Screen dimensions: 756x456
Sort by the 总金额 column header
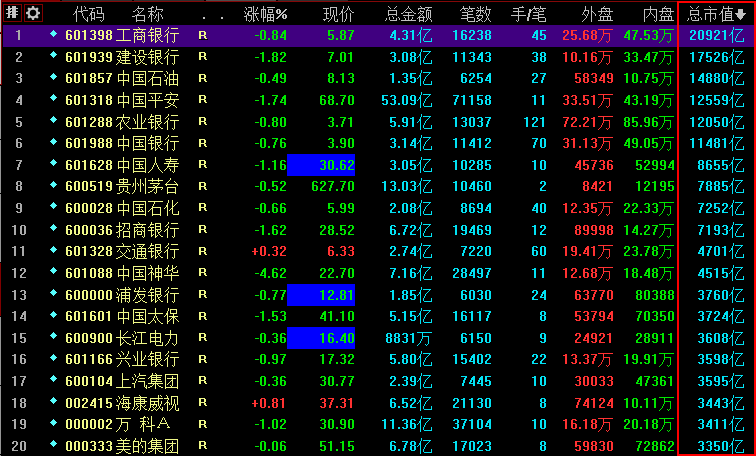(x=408, y=14)
